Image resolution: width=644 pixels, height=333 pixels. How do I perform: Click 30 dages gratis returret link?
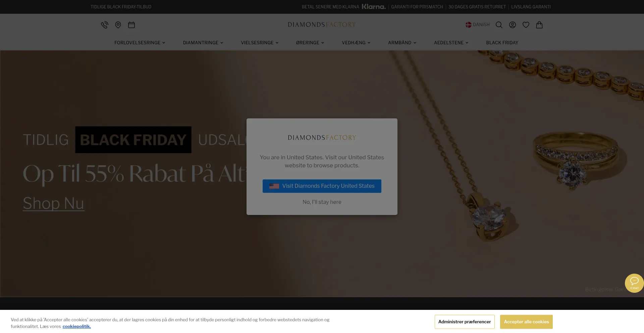477,7
